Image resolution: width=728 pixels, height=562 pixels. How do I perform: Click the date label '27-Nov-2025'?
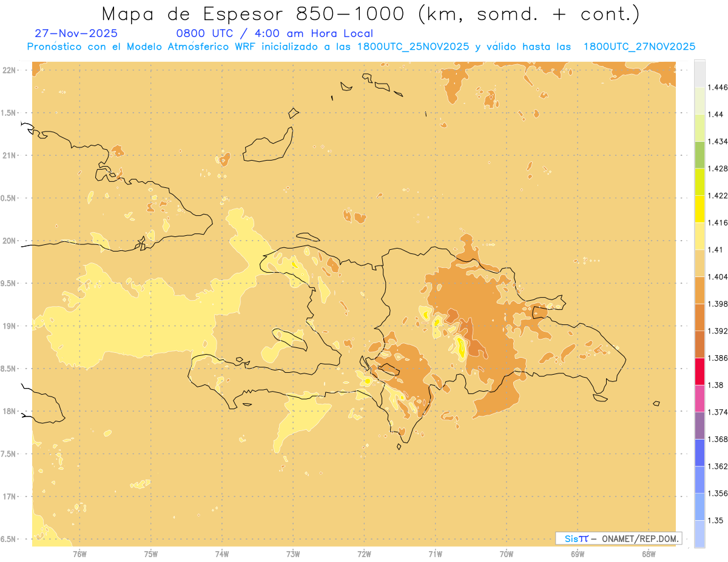tap(76, 34)
